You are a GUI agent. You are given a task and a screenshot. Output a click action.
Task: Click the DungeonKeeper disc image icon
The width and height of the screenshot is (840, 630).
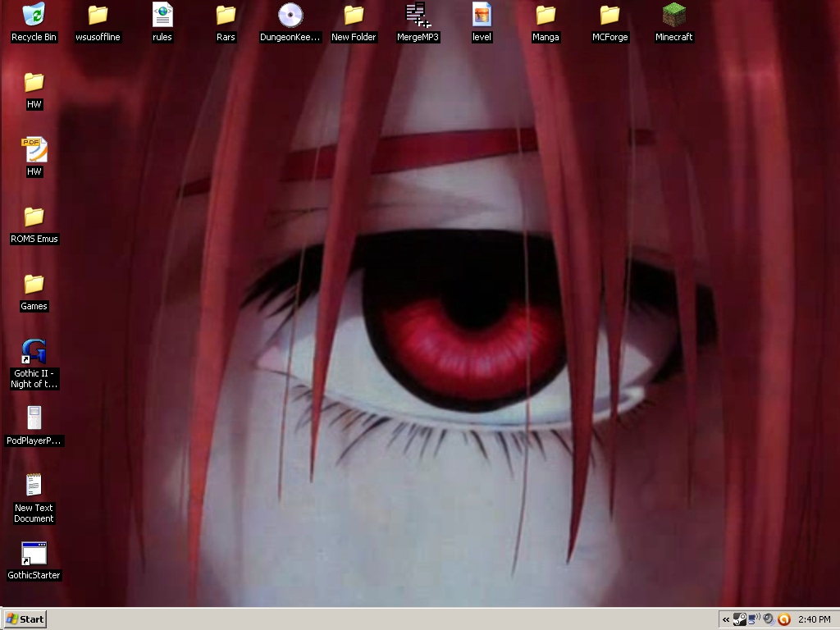point(290,15)
